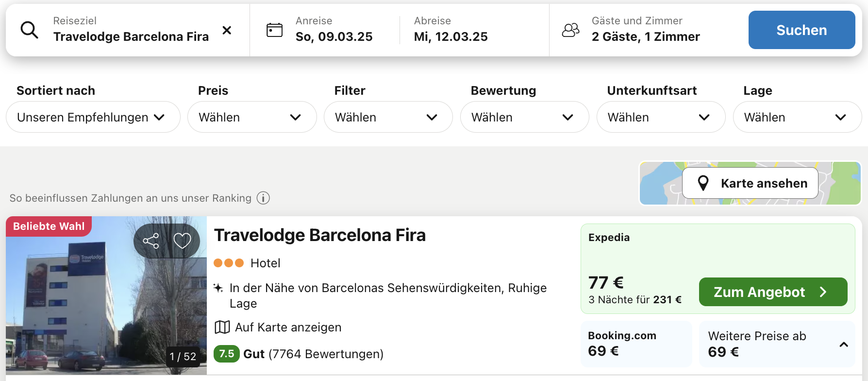Click the Auf Karte anzeigen link
This screenshot has height=381, width=868.
pyautogui.click(x=288, y=328)
